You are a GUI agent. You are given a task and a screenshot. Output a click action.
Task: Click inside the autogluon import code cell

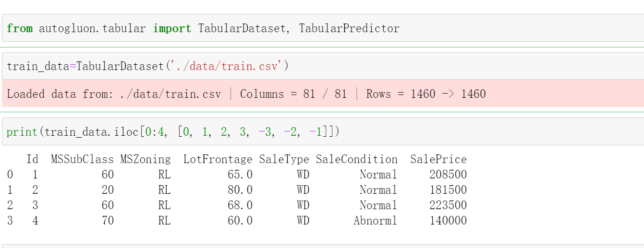480,28
